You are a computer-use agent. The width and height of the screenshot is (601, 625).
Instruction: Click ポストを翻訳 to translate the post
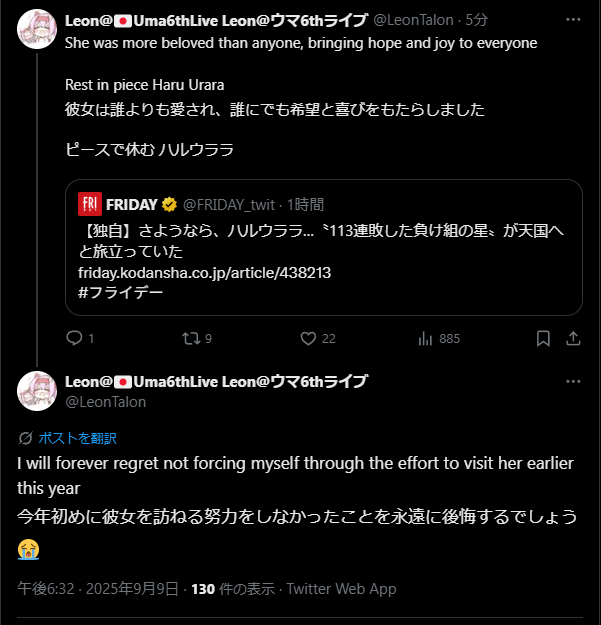point(77,437)
